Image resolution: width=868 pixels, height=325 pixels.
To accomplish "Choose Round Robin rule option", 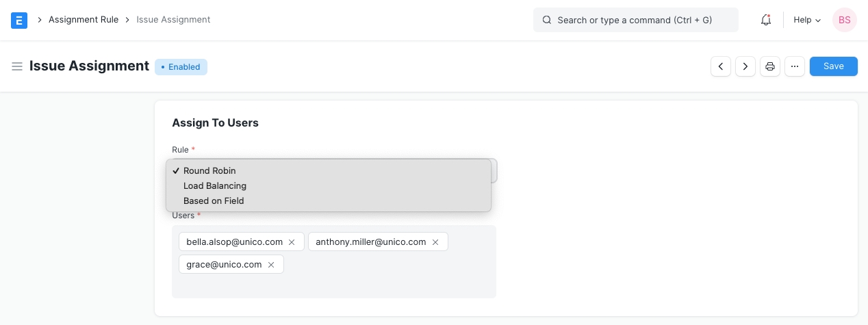I will (209, 171).
